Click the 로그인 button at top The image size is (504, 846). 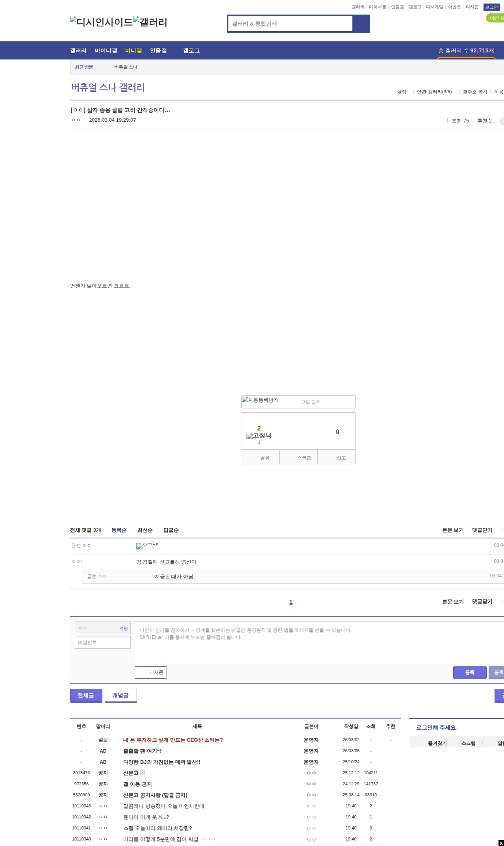click(x=491, y=7)
